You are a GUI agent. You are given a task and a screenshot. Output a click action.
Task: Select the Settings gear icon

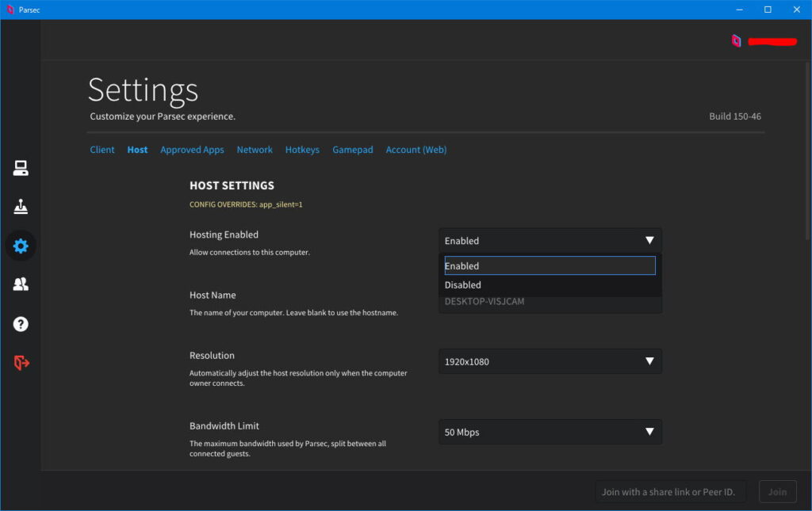pos(21,246)
